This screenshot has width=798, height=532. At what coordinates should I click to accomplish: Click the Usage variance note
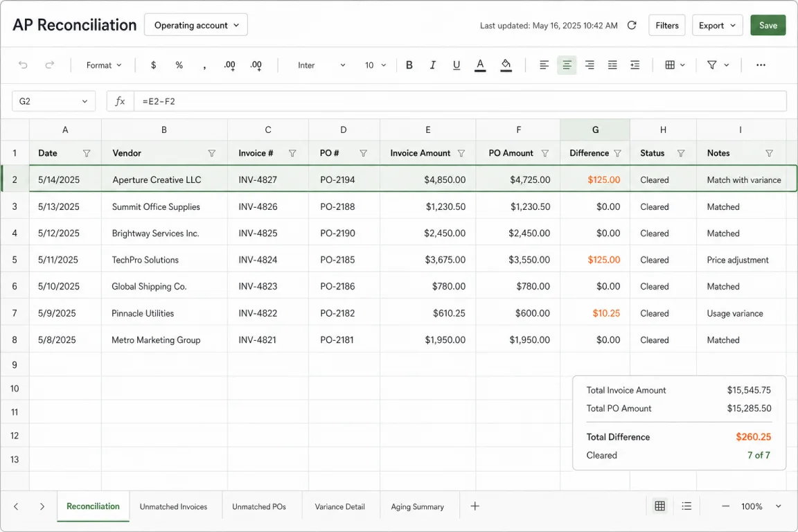[x=735, y=313]
